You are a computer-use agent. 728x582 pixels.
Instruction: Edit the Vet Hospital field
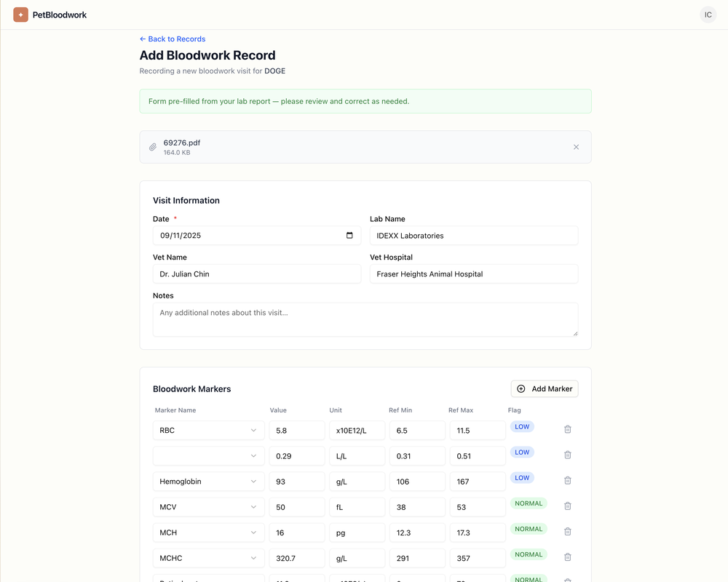pyautogui.click(x=474, y=274)
